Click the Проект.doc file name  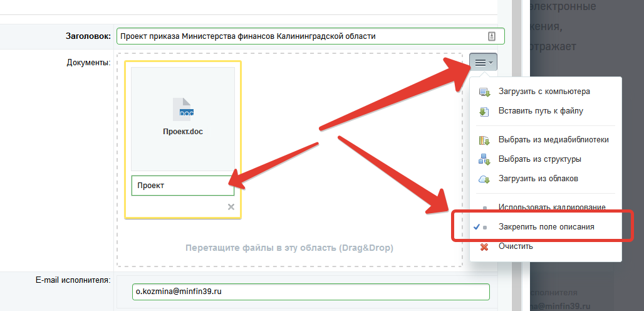(x=183, y=132)
